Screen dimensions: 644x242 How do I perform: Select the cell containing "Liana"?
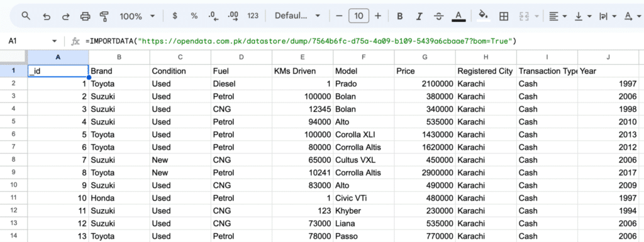(364, 224)
